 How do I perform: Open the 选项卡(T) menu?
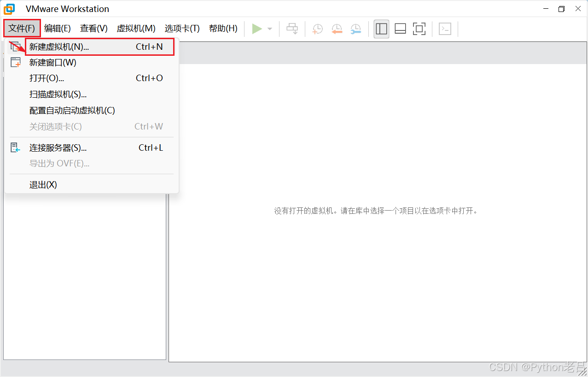182,29
